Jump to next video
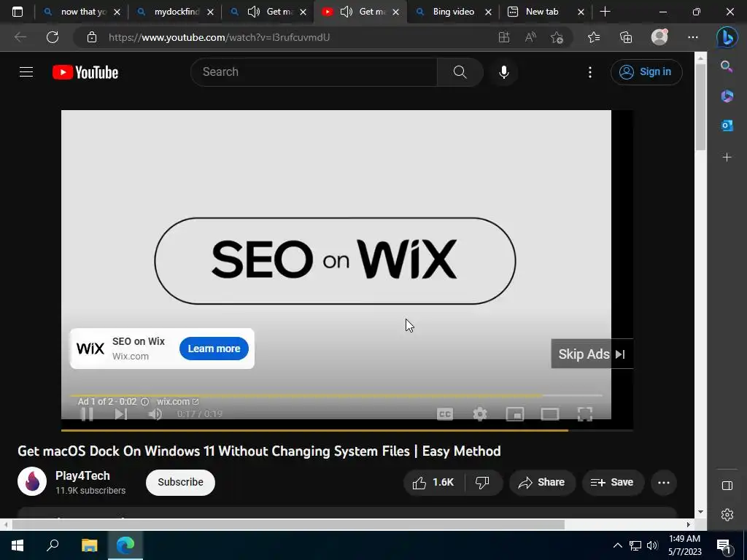Screen dimensions: 747x560 121,414
